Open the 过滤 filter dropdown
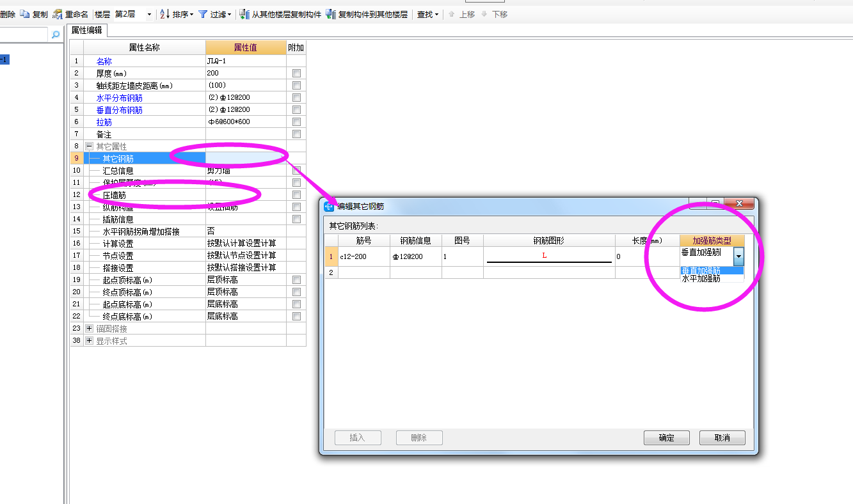 point(215,14)
